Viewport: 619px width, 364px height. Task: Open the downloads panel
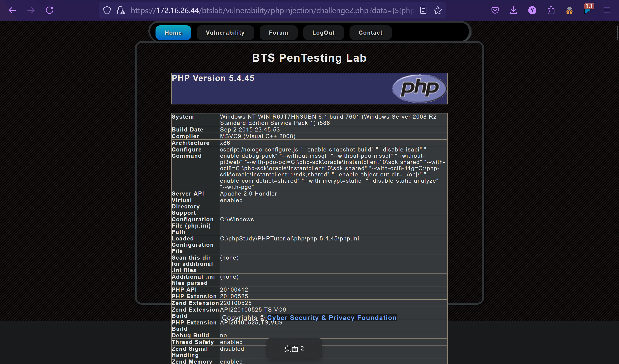(x=513, y=10)
